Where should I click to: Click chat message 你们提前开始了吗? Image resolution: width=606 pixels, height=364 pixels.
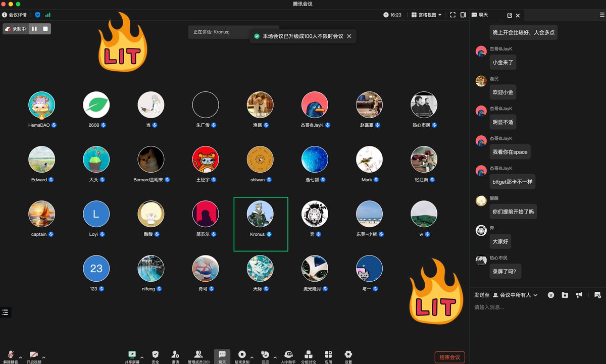[513, 212]
